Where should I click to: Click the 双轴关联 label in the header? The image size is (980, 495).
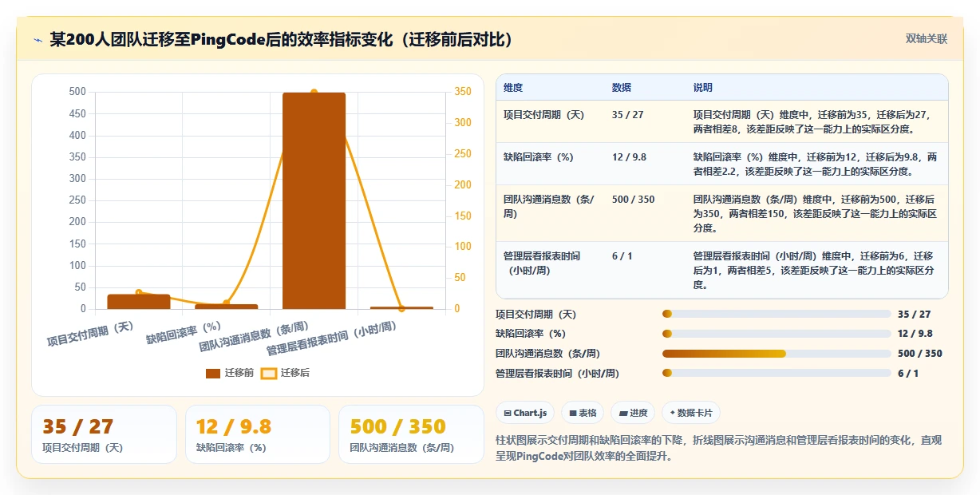(x=927, y=39)
